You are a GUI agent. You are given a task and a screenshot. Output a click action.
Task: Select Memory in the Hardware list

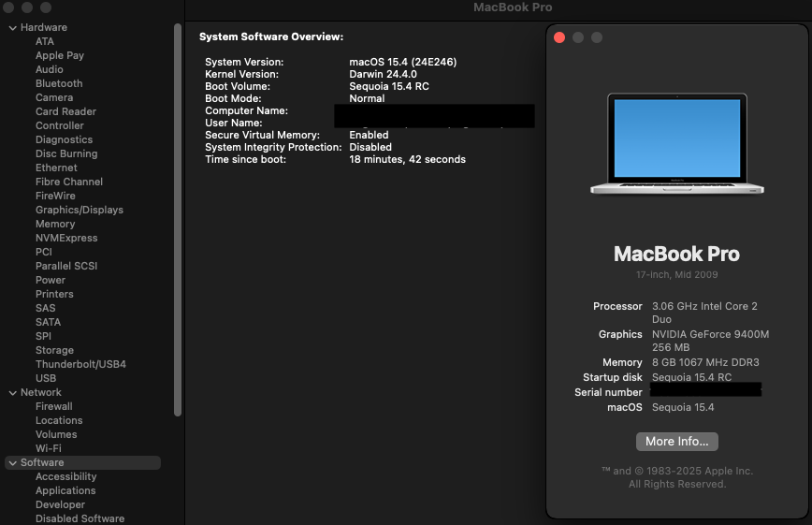pos(55,224)
